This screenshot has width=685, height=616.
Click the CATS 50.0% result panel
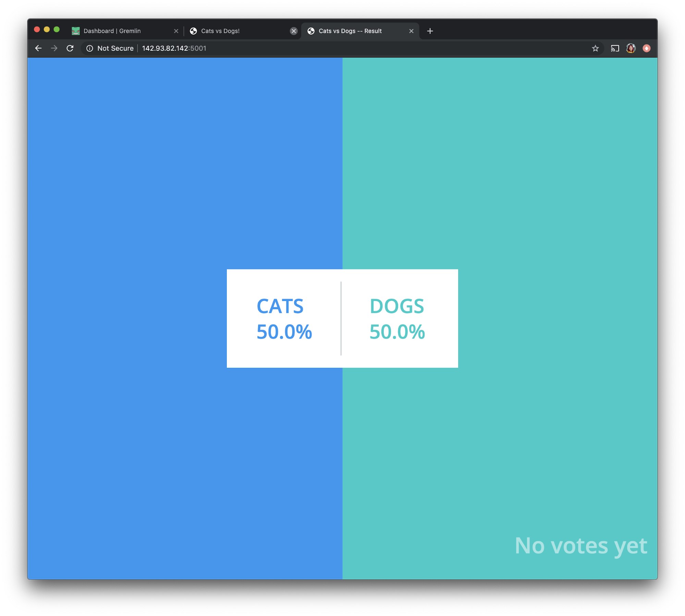point(284,318)
